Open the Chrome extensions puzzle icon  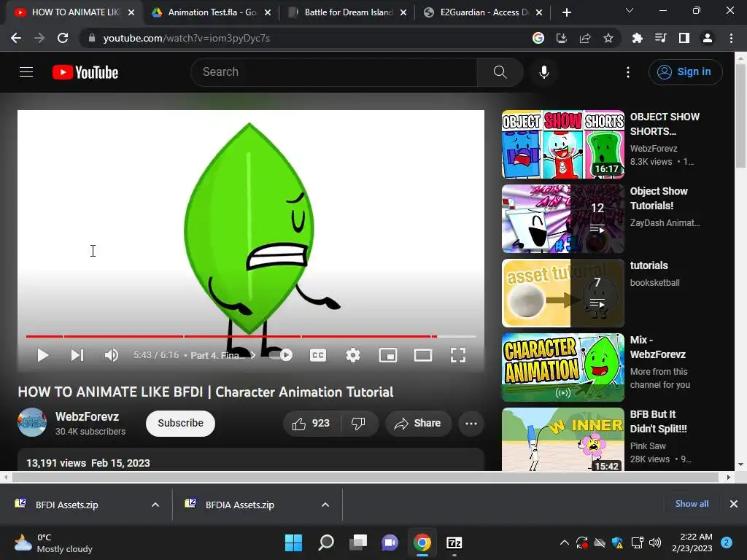coord(637,38)
